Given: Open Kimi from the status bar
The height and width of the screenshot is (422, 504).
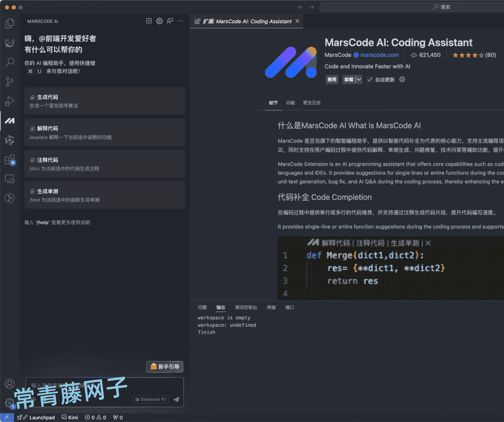Looking at the screenshot, I should [x=70, y=417].
